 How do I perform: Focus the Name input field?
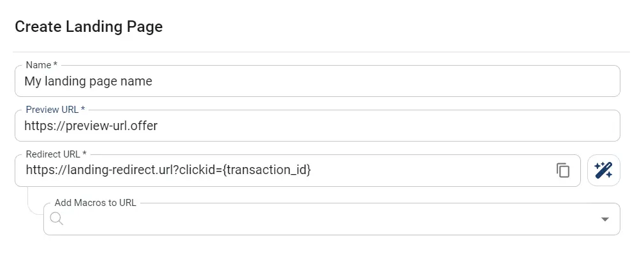pyautogui.click(x=318, y=81)
